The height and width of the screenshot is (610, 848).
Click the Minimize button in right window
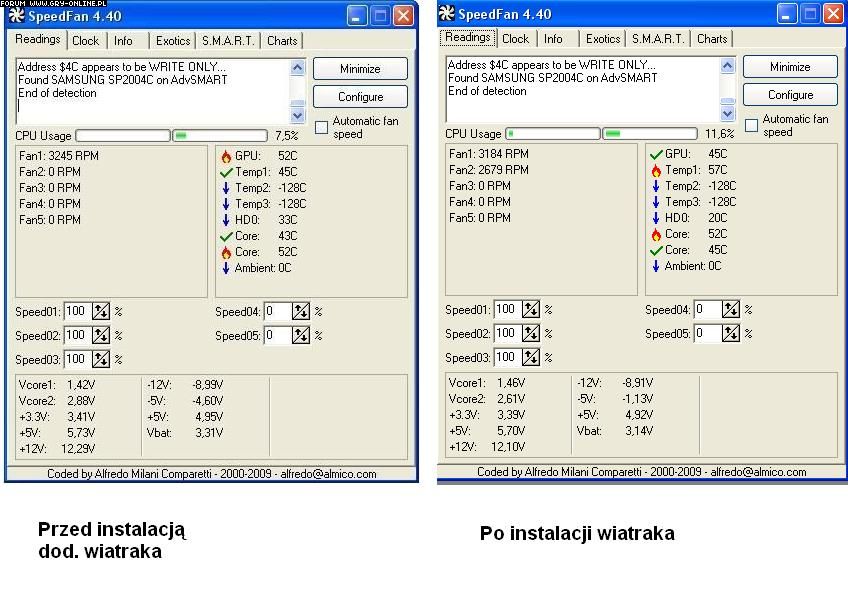pyautogui.click(x=790, y=67)
